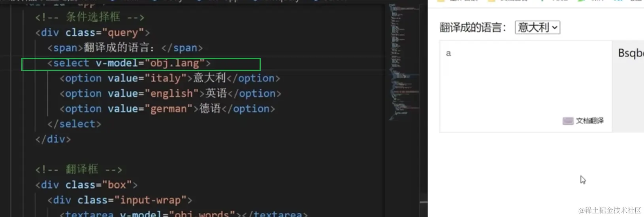Screen dimensions: 644x217
Task: Click the 文档翻译 button
Action: pos(583,121)
